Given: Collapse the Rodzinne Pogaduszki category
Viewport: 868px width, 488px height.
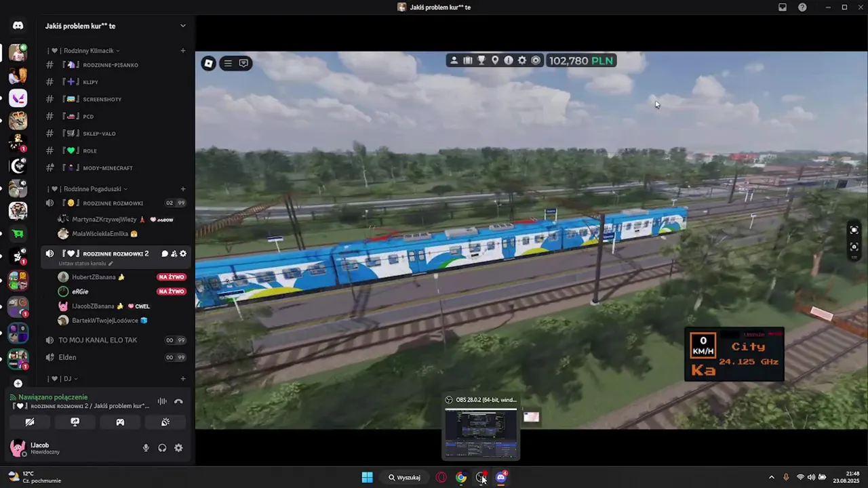Looking at the screenshot, I should (x=87, y=189).
